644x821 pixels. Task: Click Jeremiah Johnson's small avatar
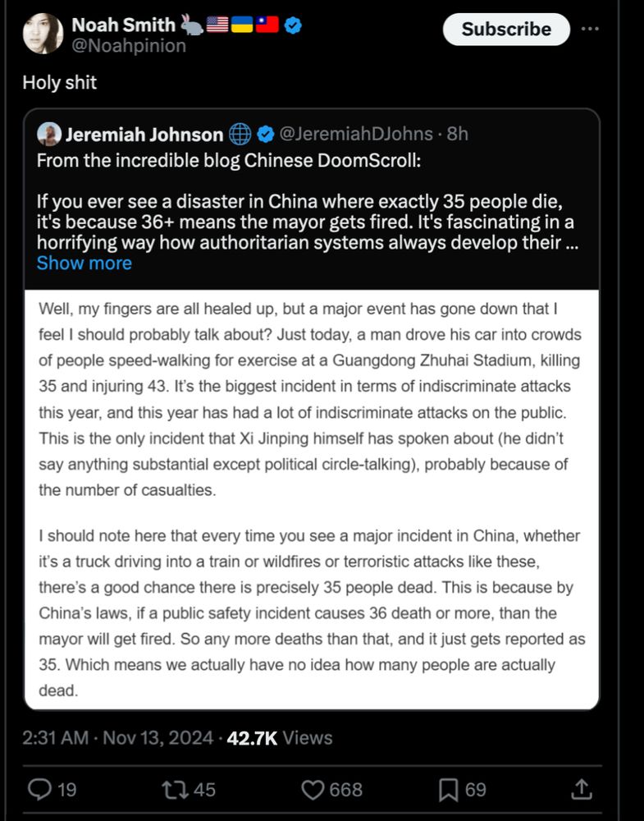pos(49,134)
